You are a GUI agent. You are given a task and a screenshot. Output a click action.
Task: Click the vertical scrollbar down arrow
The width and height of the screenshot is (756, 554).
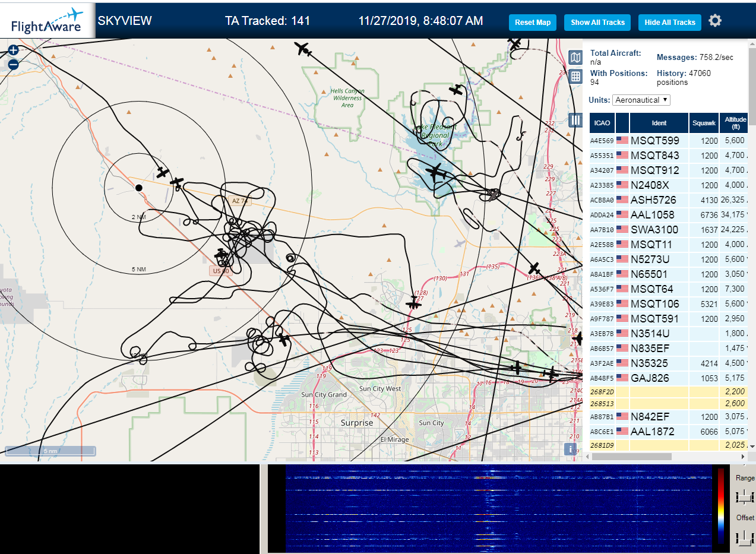(752, 446)
